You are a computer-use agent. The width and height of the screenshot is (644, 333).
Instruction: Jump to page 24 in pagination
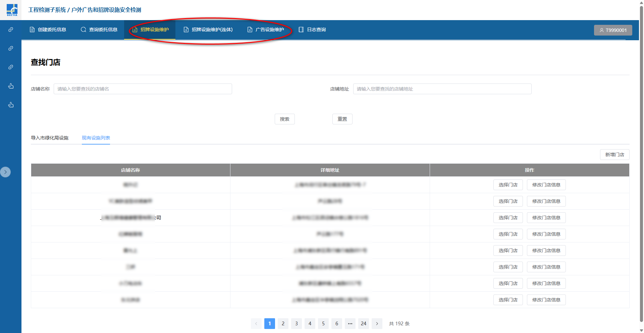coord(364,324)
